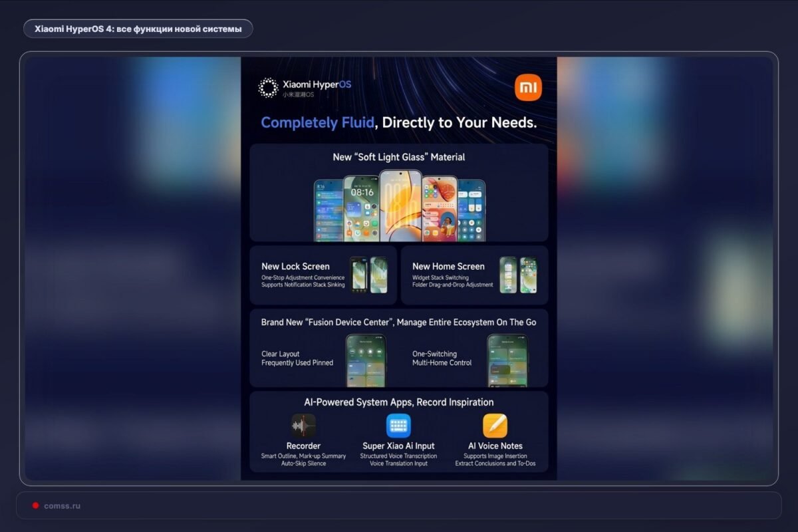
Task: Click the Xiaomi HyperOS dotted ring logo
Action: coord(268,88)
